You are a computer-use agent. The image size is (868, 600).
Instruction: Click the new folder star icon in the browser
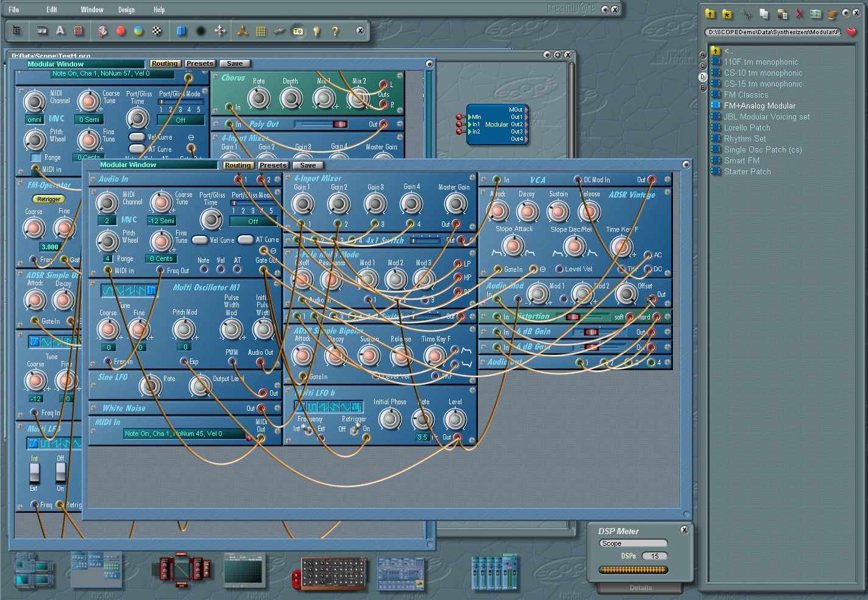point(727,13)
